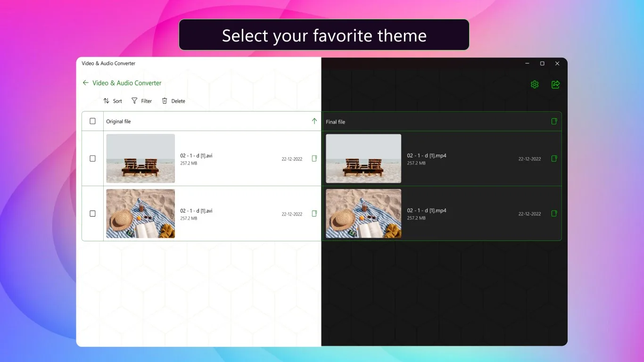Toggle the ascending sort arrow in Original file header
The height and width of the screenshot is (362, 644).
[314, 121]
